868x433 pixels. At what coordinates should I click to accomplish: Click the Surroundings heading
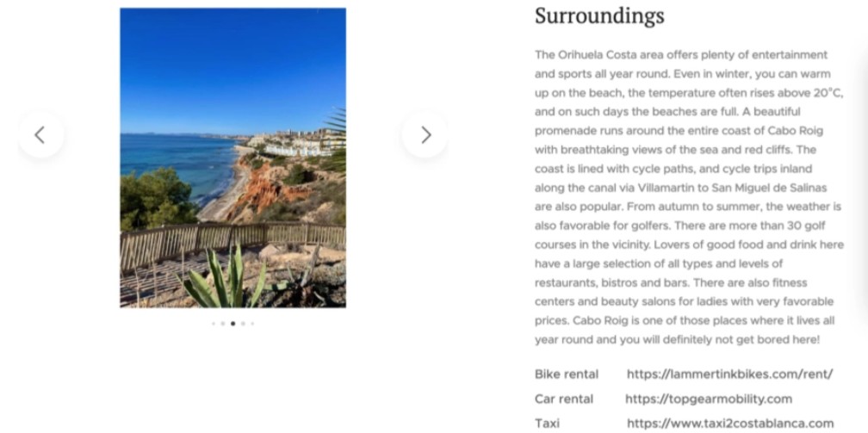599,16
